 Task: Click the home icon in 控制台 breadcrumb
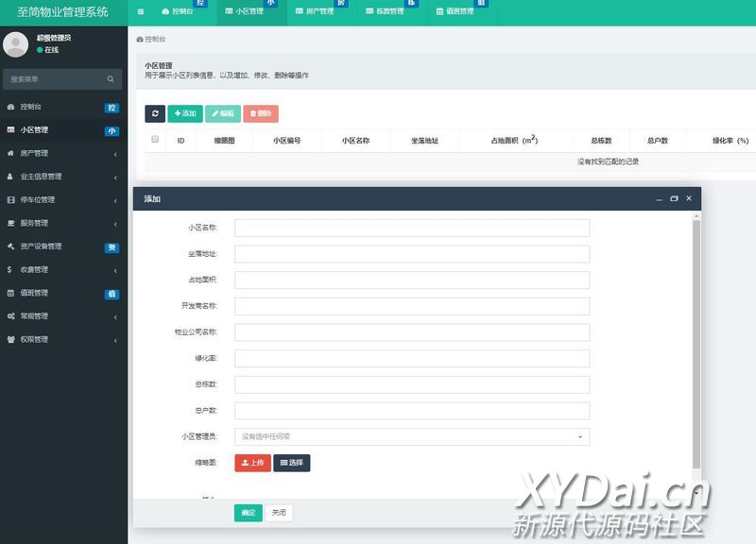(140, 40)
